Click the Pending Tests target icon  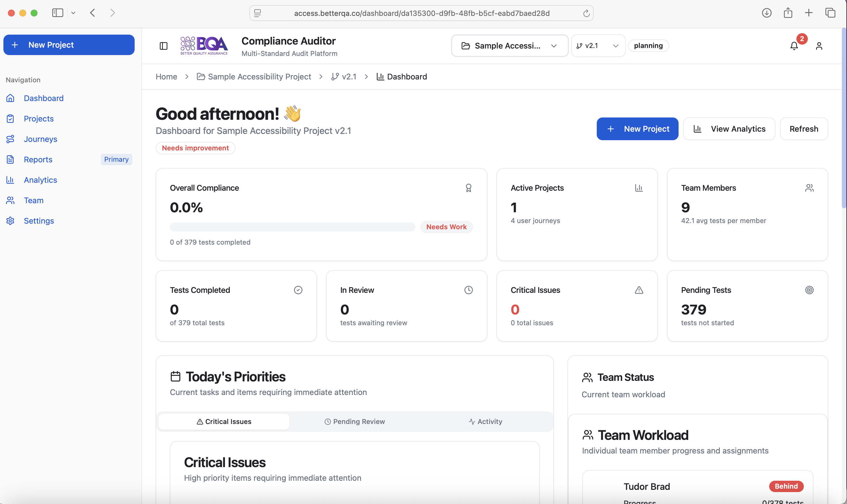[809, 290]
